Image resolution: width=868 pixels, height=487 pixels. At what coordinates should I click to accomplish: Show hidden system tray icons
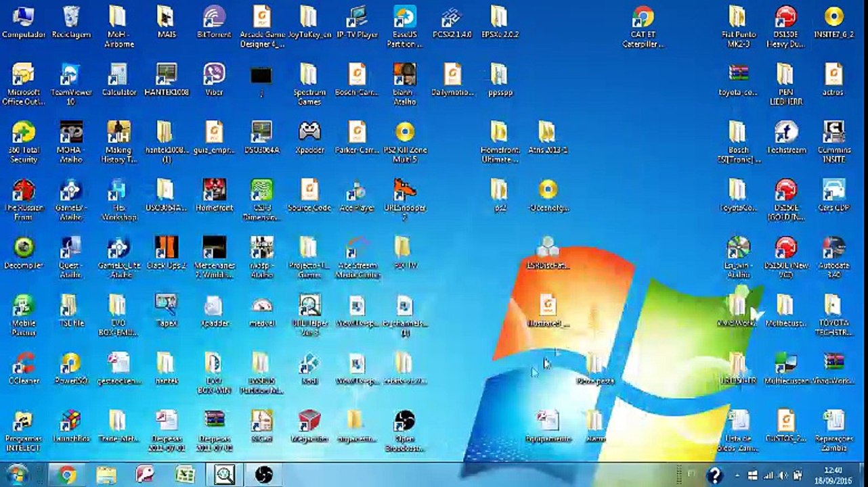point(737,476)
